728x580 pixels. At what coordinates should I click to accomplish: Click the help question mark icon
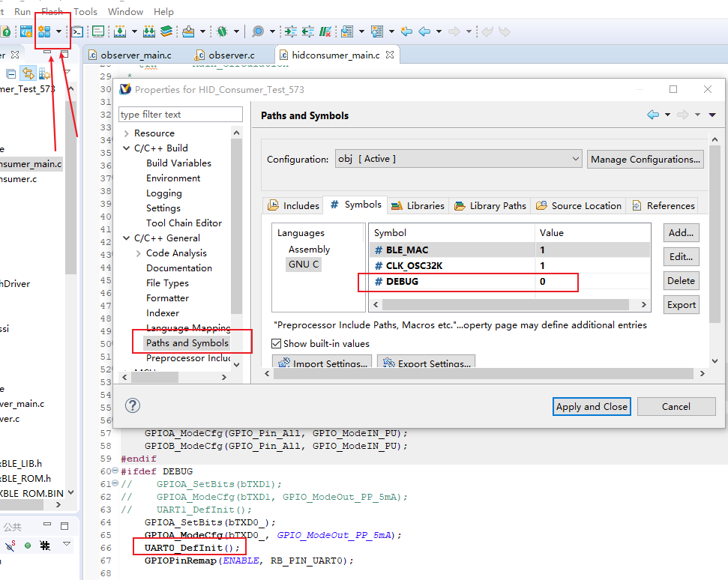[133, 405]
